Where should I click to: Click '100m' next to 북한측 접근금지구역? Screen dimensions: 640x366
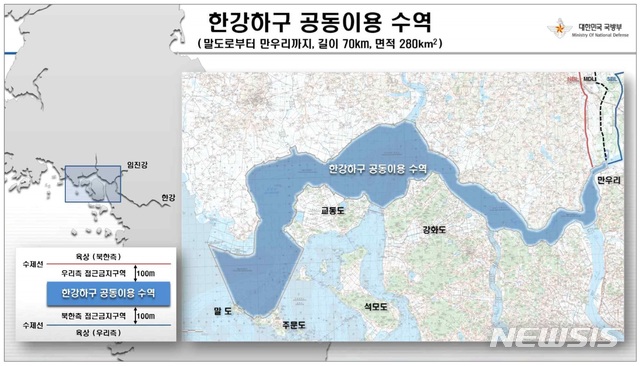[x=146, y=316]
